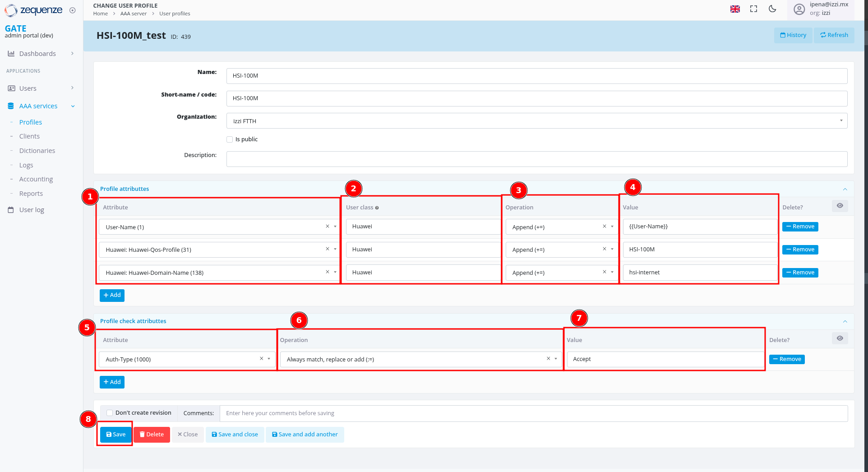The width and height of the screenshot is (868, 472).
Task: Select the Users sidebar icon
Action: pos(11,88)
